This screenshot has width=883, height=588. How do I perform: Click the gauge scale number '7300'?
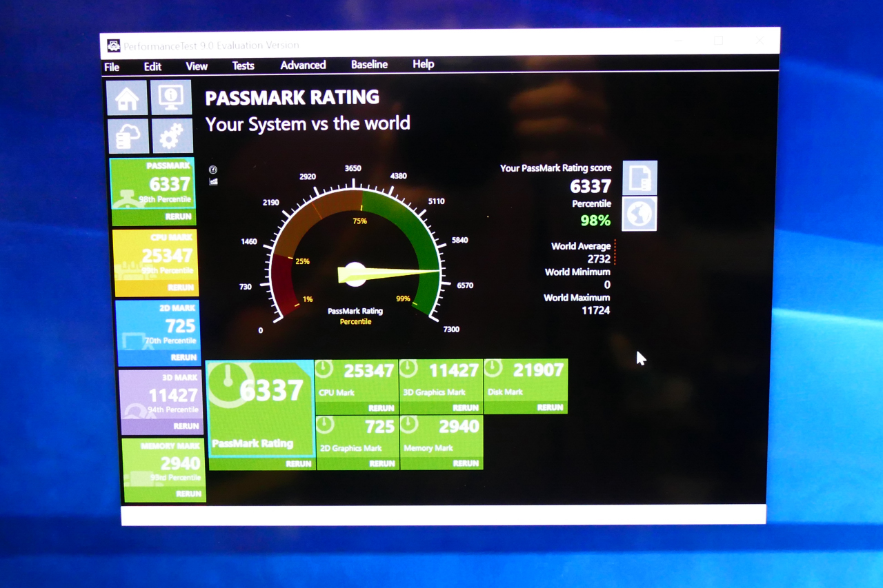(451, 330)
